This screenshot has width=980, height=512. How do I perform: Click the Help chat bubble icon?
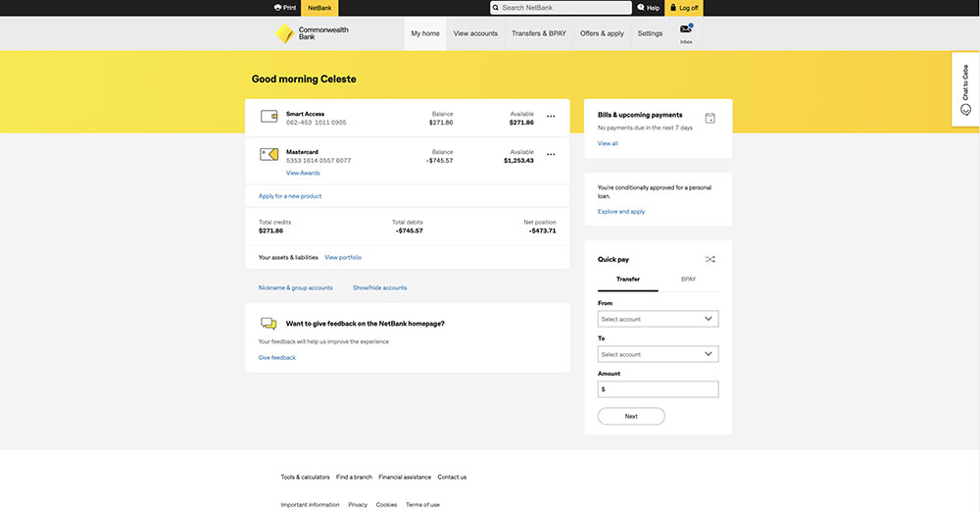pyautogui.click(x=641, y=8)
